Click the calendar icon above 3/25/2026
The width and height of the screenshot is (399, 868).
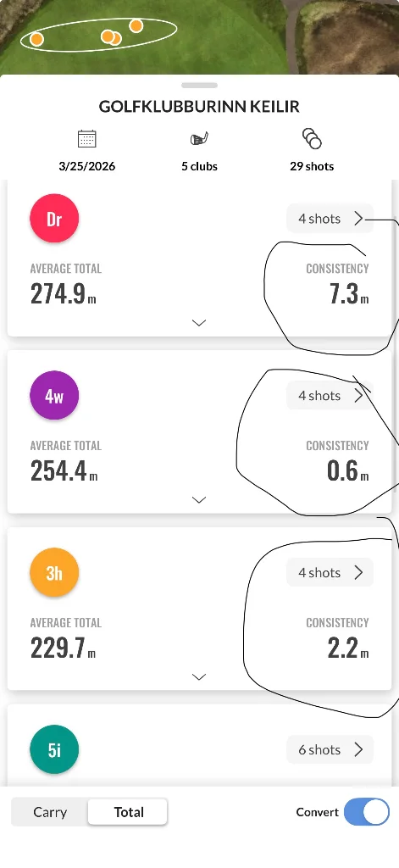(x=87, y=138)
